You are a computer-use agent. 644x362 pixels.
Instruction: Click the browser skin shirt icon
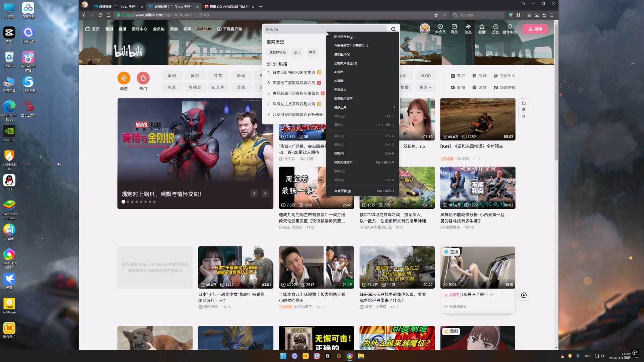pos(523,4)
